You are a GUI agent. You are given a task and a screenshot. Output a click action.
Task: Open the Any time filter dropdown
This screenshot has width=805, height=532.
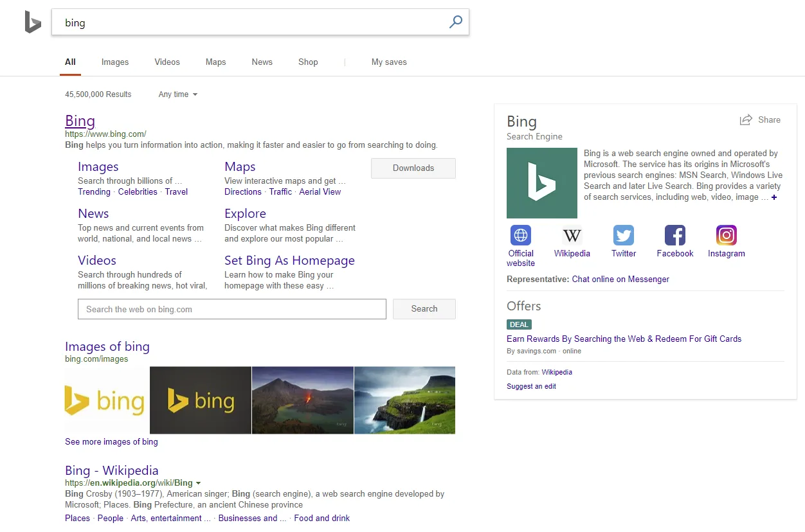point(178,94)
